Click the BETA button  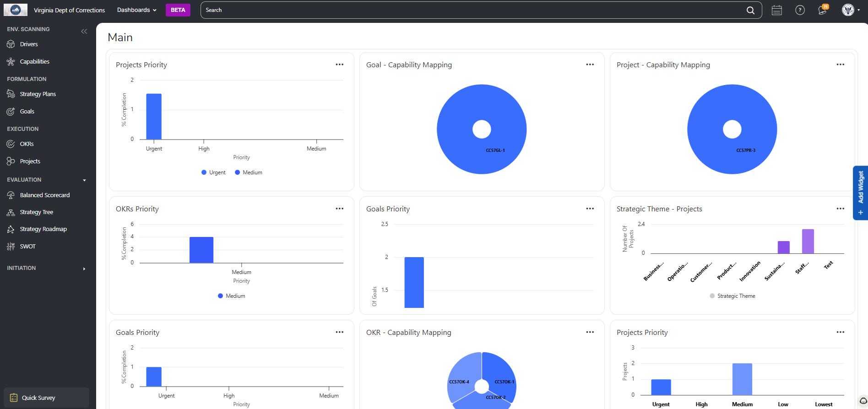pyautogui.click(x=178, y=10)
